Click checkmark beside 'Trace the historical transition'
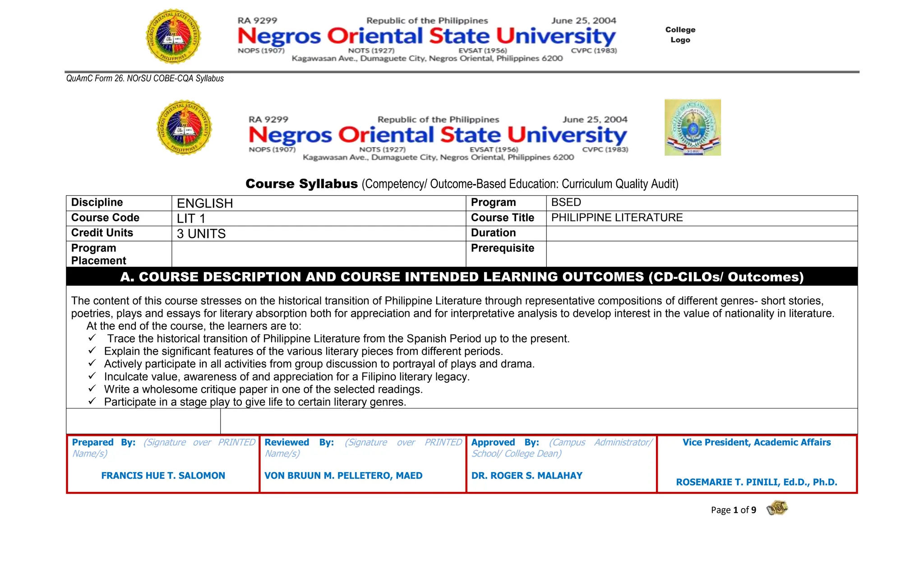 (x=92, y=338)
